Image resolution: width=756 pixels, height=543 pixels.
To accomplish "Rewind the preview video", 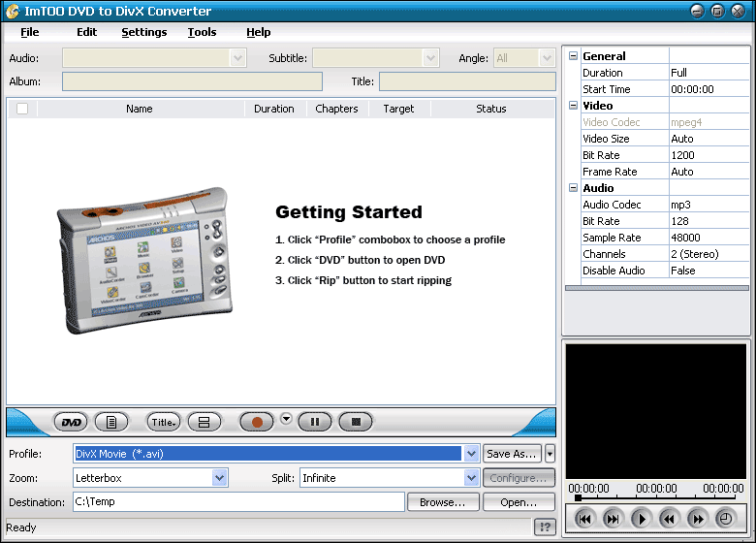I will [x=669, y=519].
